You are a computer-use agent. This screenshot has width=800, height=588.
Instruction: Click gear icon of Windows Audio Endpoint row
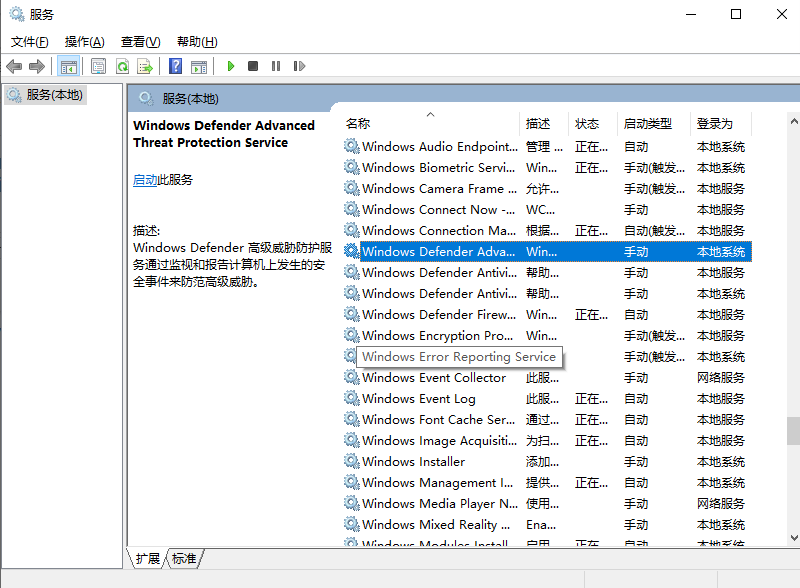[352, 146]
